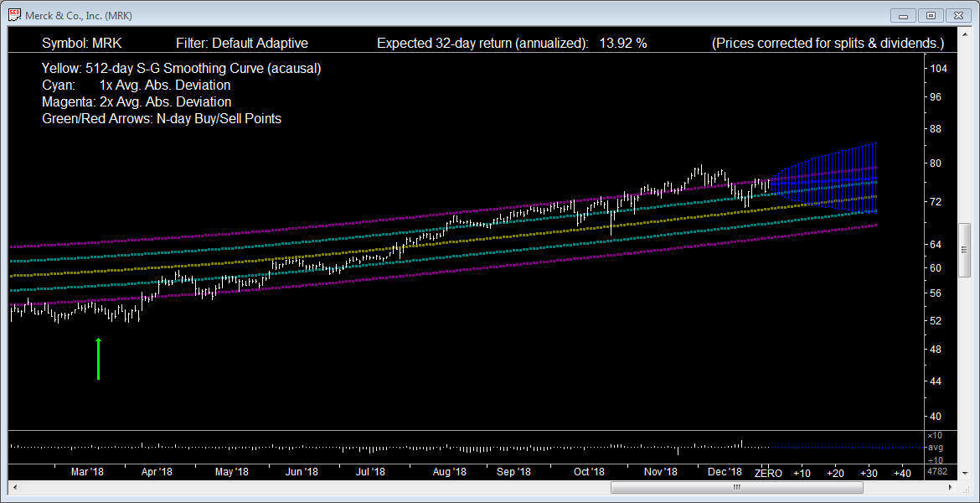Click the SEO app icon in title bar
980x503 pixels.
pyautogui.click(x=14, y=15)
